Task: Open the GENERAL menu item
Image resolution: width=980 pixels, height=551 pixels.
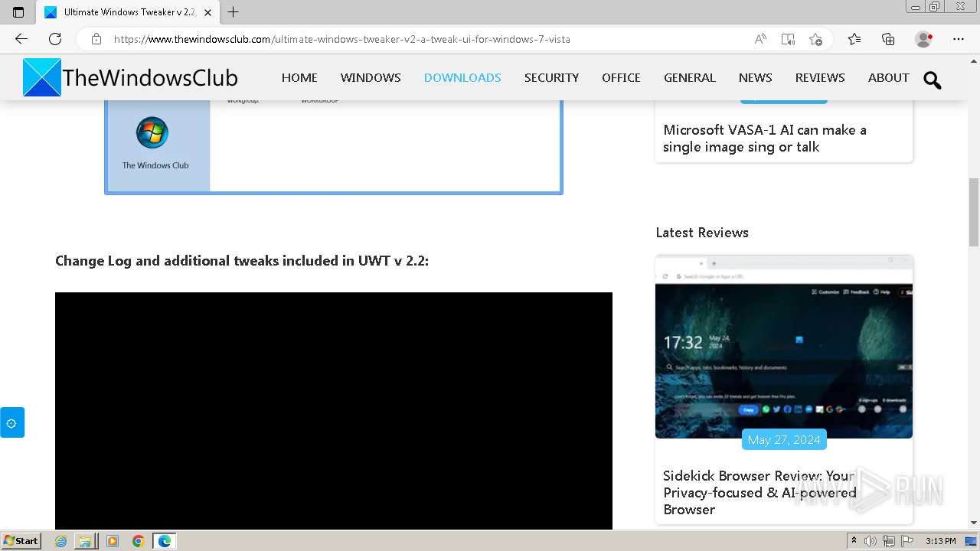Action: [690, 77]
